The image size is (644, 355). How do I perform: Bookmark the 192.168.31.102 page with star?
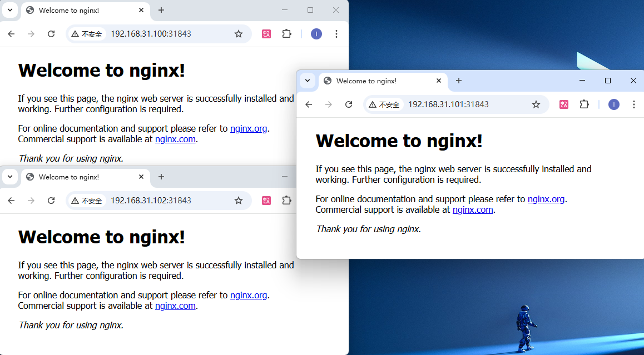(239, 201)
